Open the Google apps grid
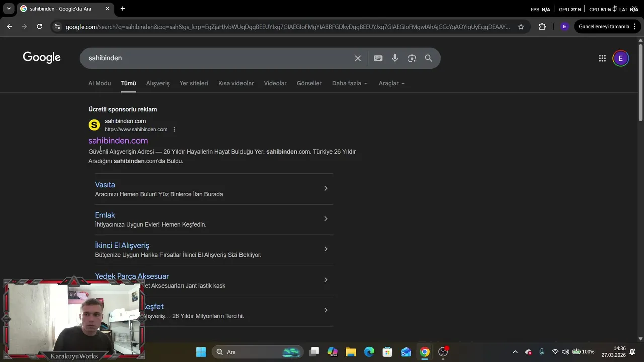644x362 pixels. pyautogui.click(x=602, y=58)
